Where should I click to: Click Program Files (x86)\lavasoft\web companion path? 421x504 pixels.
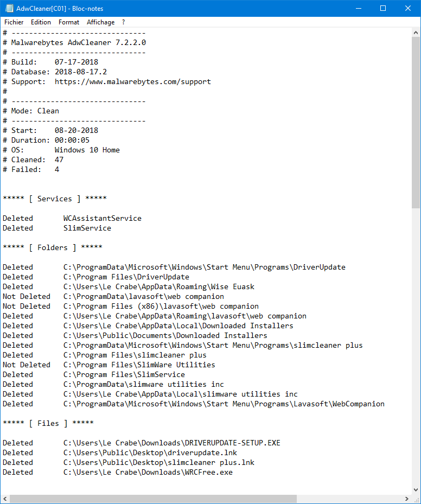[161, 306]
